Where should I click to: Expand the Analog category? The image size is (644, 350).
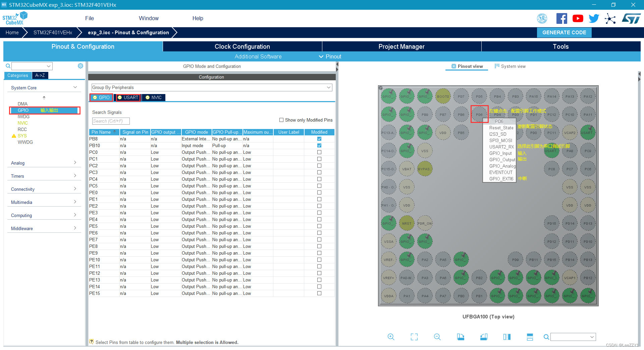point(44,163)
